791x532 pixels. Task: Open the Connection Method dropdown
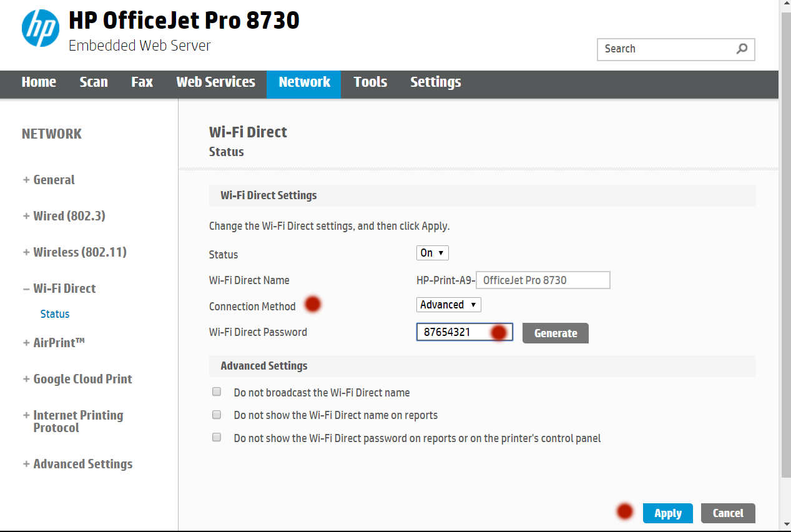[448, 305]
